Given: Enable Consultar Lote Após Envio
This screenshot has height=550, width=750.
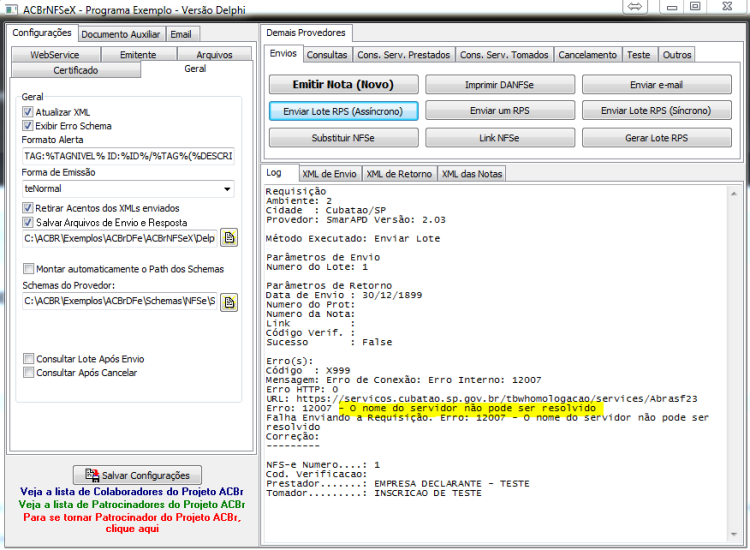Looking at the screenshot, I should tap(29, 359).
